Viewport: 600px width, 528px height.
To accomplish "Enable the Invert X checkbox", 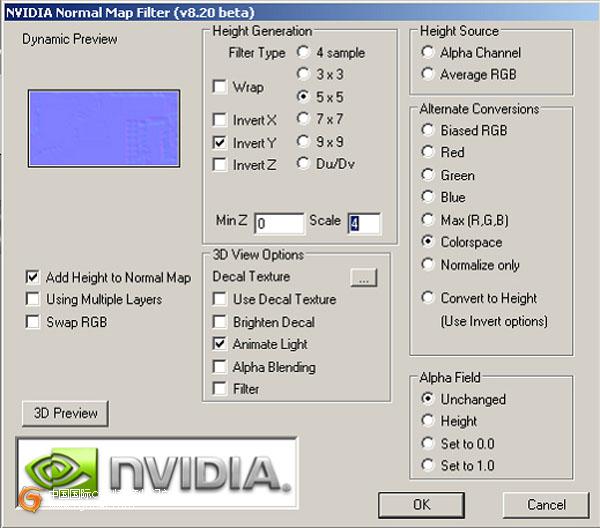I will coord(220,120).
